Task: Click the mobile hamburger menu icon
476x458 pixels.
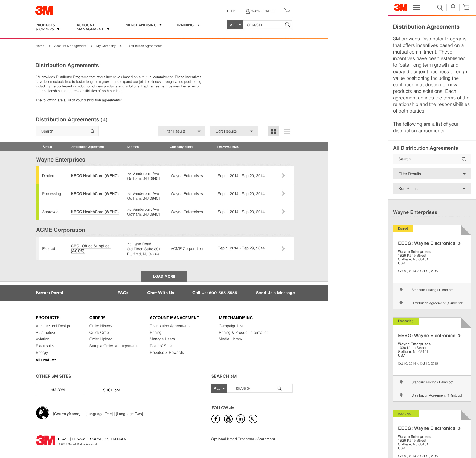Action: point(416,8)
